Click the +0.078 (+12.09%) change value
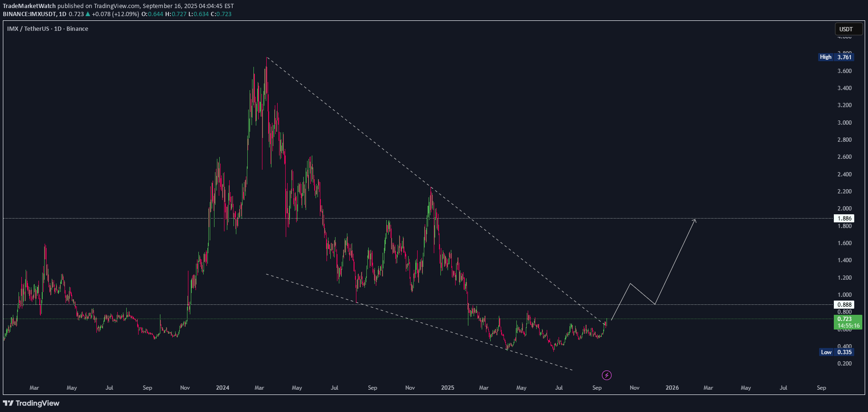868x412 pixels. tap(115, 14)
